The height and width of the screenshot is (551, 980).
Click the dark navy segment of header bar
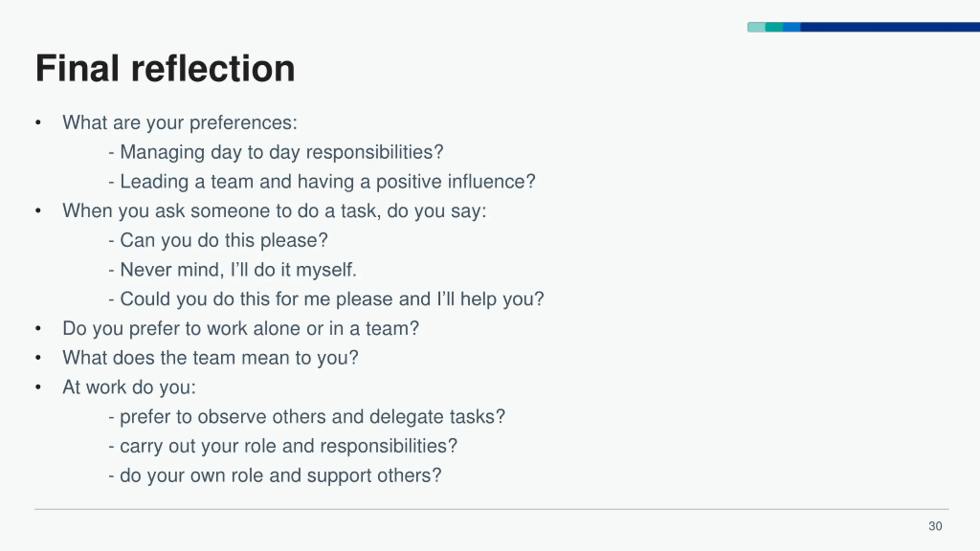(x=890, y=27)
